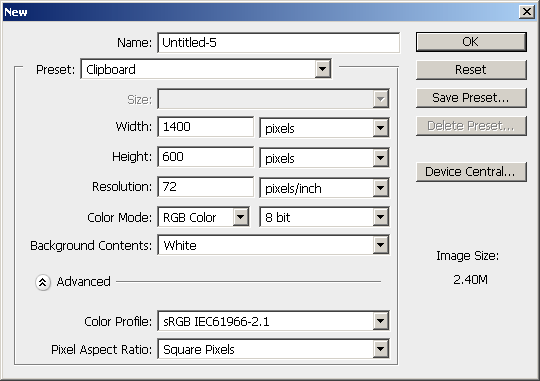Click the Color Mode: label
This screenshot has height=381, width=540.
click(120, 218)
